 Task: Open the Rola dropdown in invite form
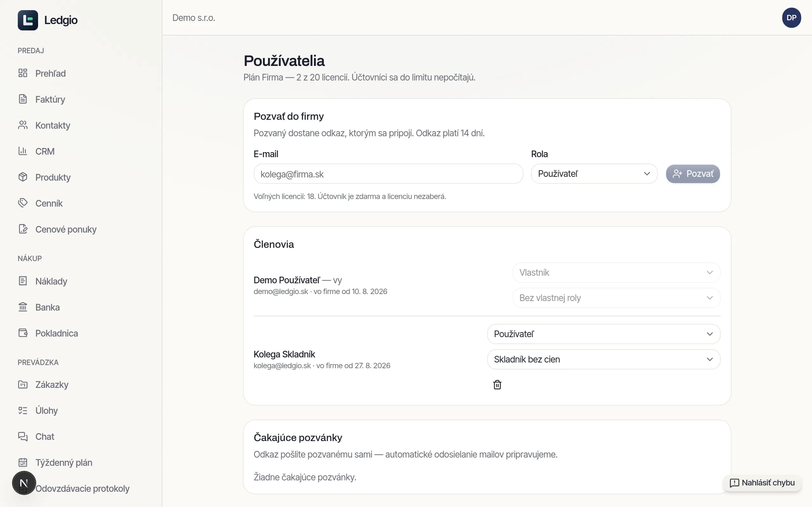[594, 174]
